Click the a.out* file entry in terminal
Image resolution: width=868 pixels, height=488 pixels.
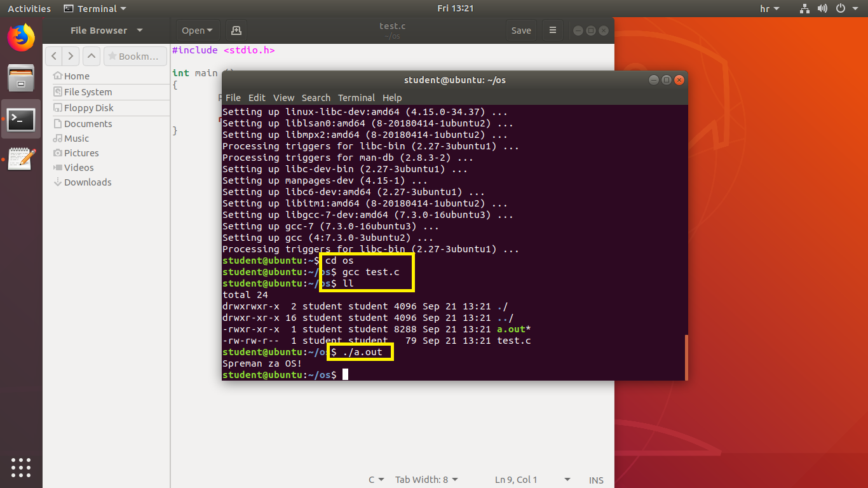point(513,329)
